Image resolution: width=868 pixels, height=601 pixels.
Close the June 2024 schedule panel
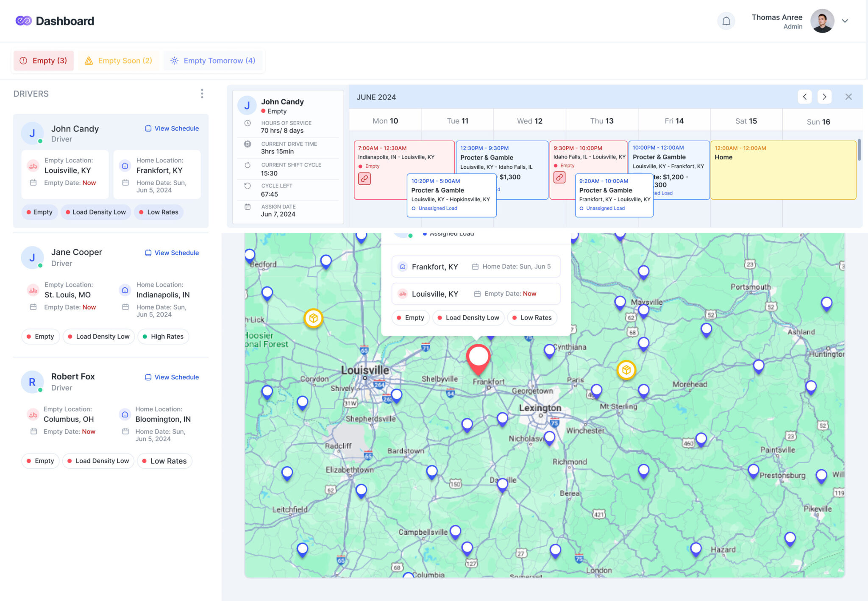coord(848,97)
